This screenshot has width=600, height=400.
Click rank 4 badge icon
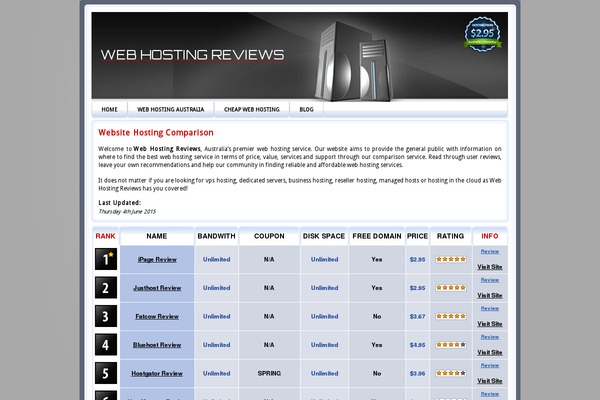pyautogui.click(x=106, y=344)
